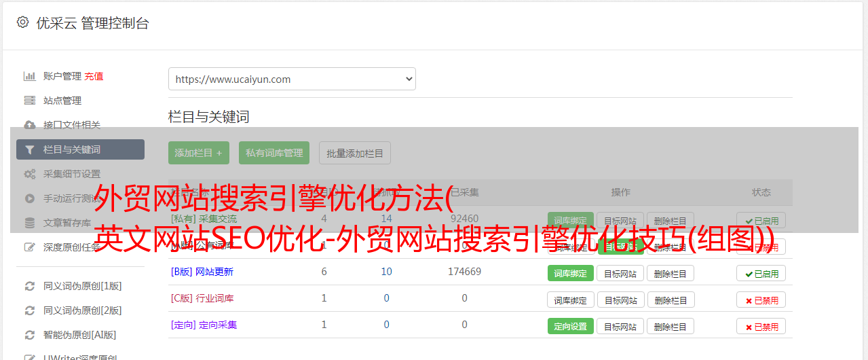The image size is (868, 360).
Task: Toggle 已启用 status of 网站更新 row
Action: pos(761,273)
